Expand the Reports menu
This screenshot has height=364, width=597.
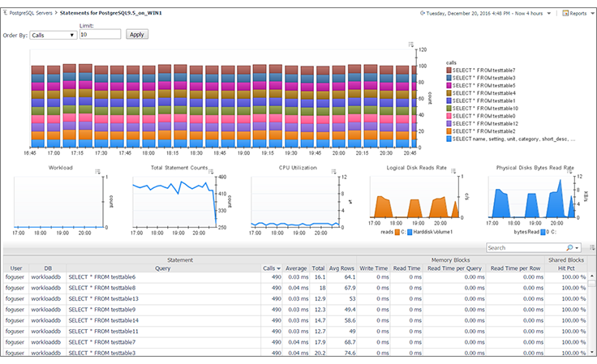(577, 13)
